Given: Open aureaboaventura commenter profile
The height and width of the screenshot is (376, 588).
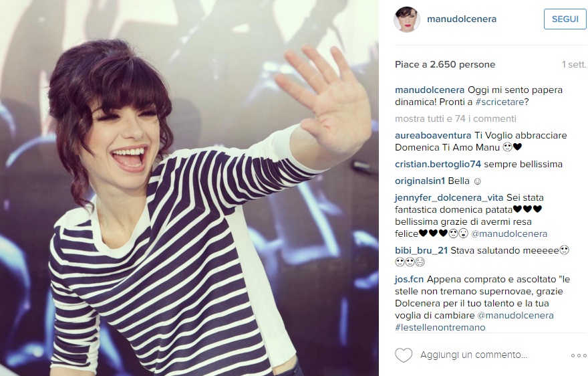Looking at the screenshot, I should click(433, 135).
